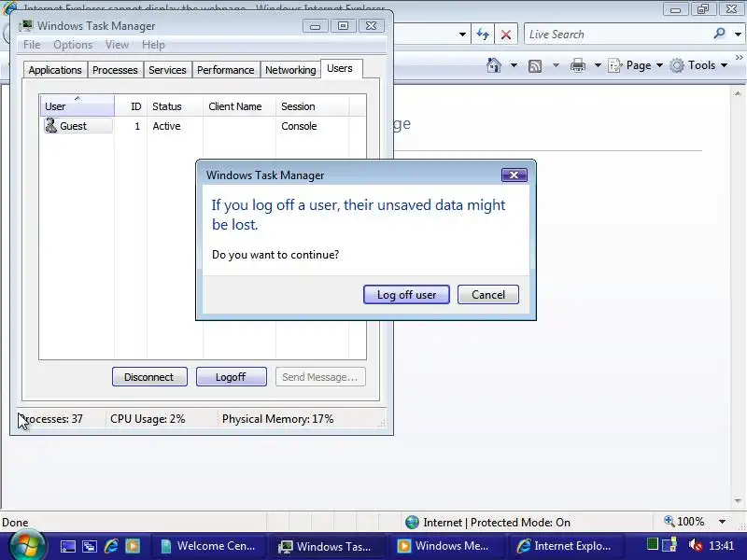This screenshot has width=747, height=560.
Task: Open the zoom level dropdown arrow
Action: (x=722, y=522)
